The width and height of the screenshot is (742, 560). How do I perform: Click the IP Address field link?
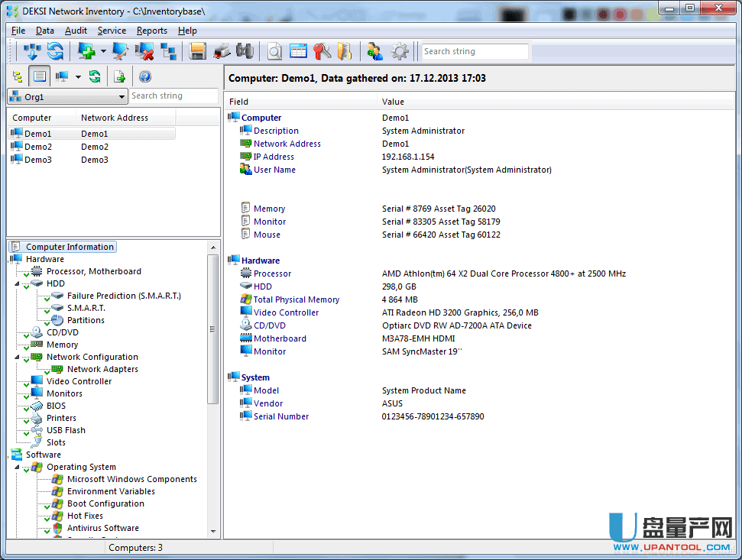point(274,157)
